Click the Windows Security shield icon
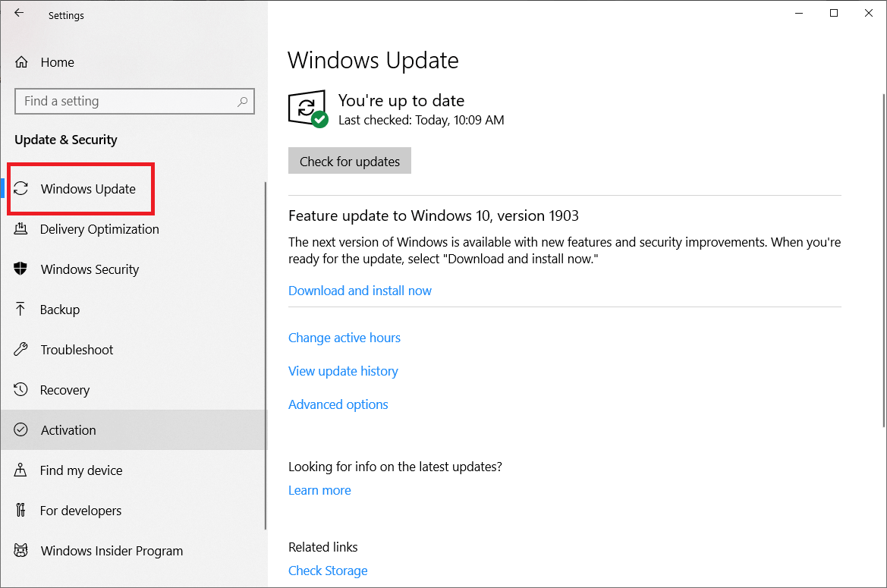 [x=20, y=269]
